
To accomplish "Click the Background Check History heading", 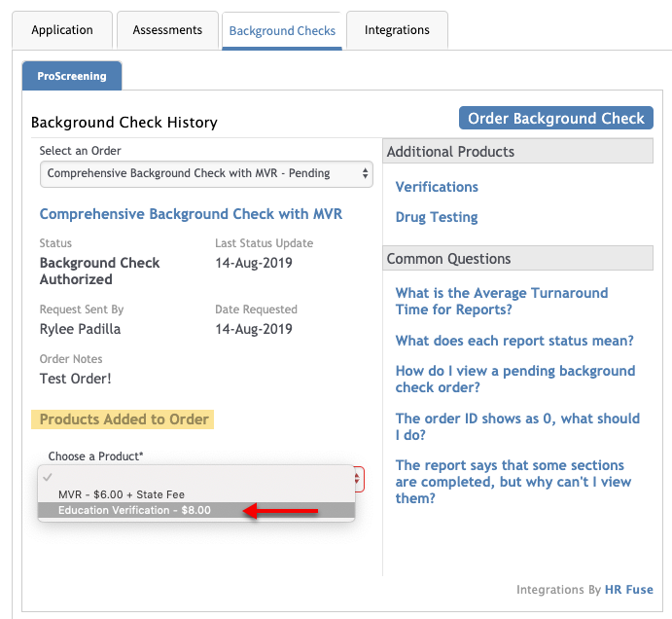I will pos(124,123).
